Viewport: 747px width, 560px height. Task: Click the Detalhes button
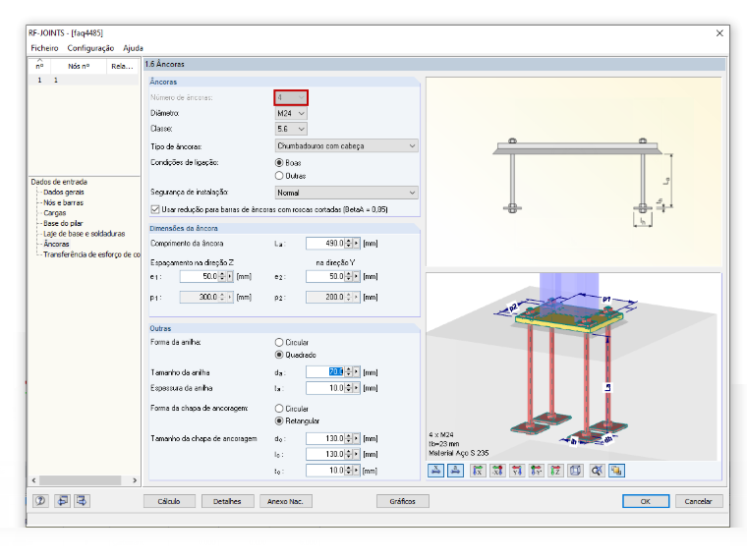click(x=227, y=501)
